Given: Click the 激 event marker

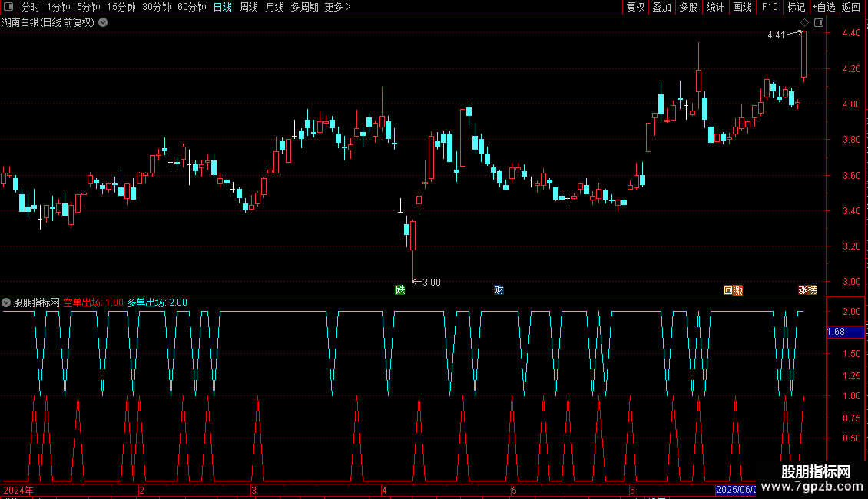Looking at the screenshot, I should pyautogui.click(x=738, y=290).
